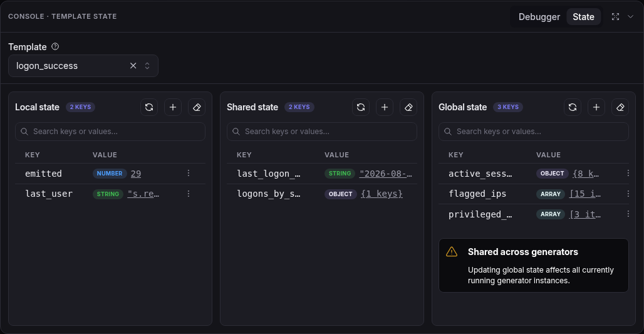Open the flagged_ips [15 i… array value

tap(585, 194)
